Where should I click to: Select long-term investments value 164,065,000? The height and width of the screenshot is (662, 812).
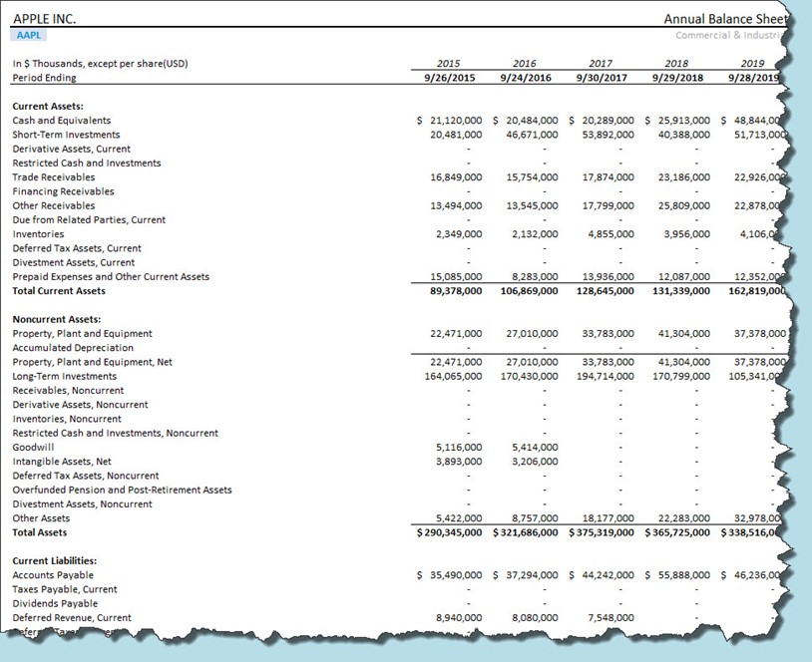(453, 376)
